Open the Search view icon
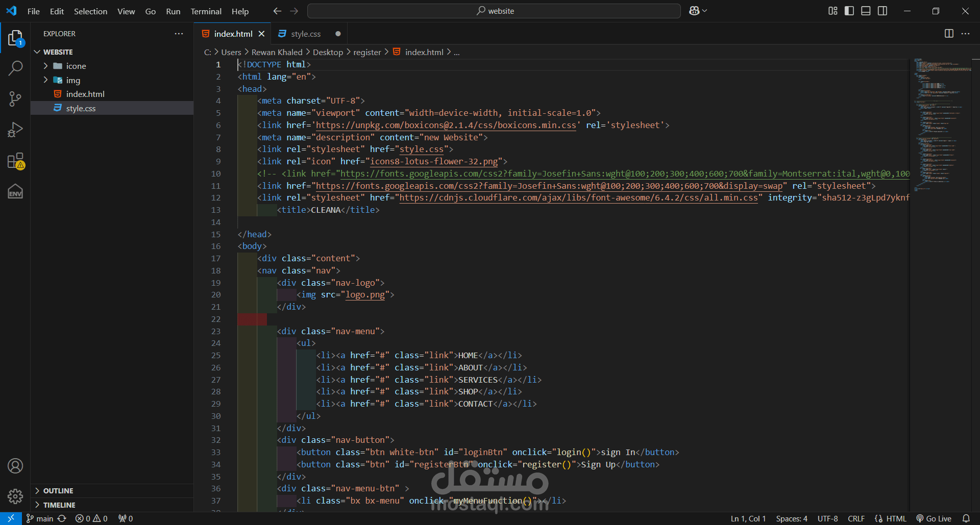The width and height of the screenshot is (980, 525). [15, 68]
